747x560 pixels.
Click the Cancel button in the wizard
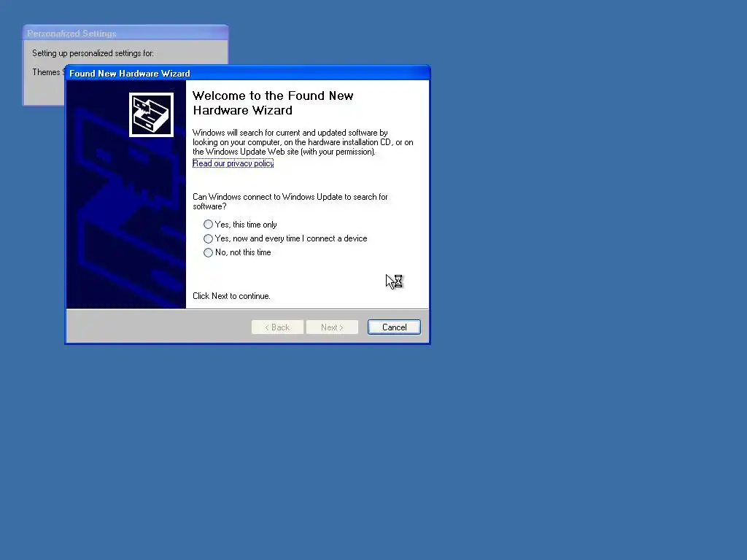(x=394, y=327)
